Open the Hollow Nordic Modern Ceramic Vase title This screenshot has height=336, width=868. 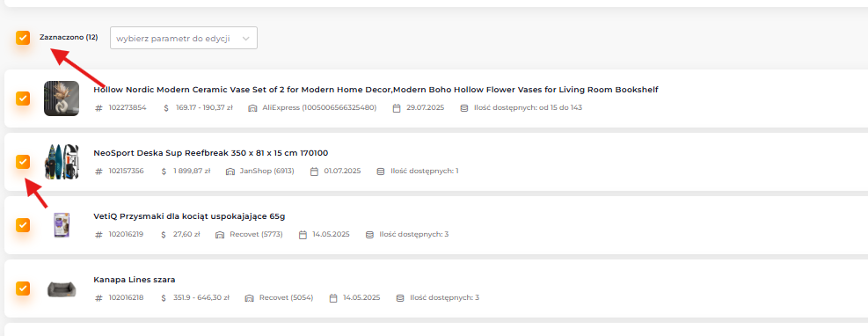[x=376, y=90]
